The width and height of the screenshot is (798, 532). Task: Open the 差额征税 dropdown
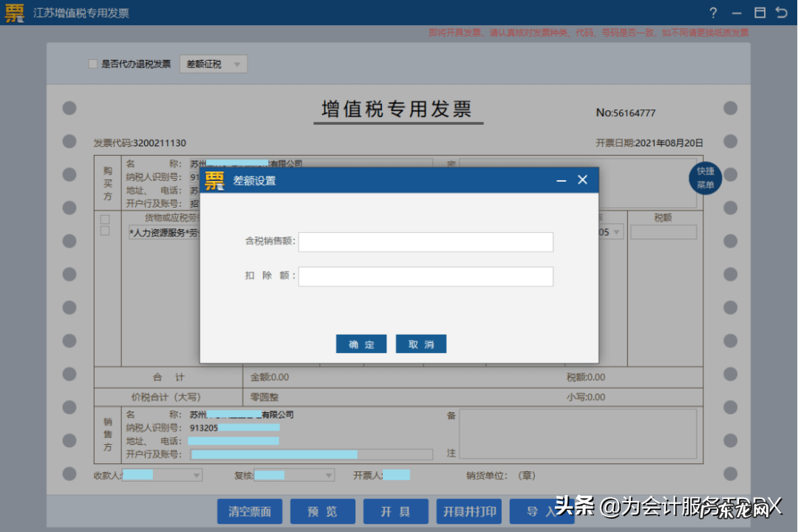click(x=213, y=64)
